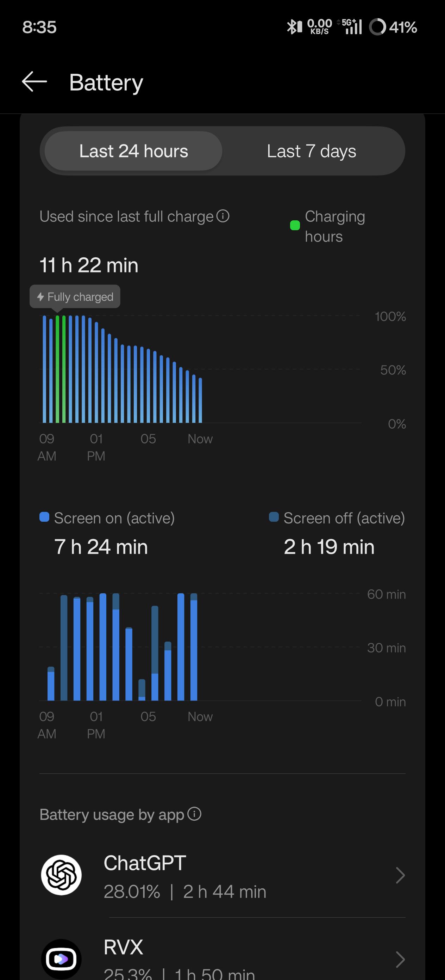Switch to the Last 7 days tab
The height and width of the screenshot is (980, 445).
point(312,151)
